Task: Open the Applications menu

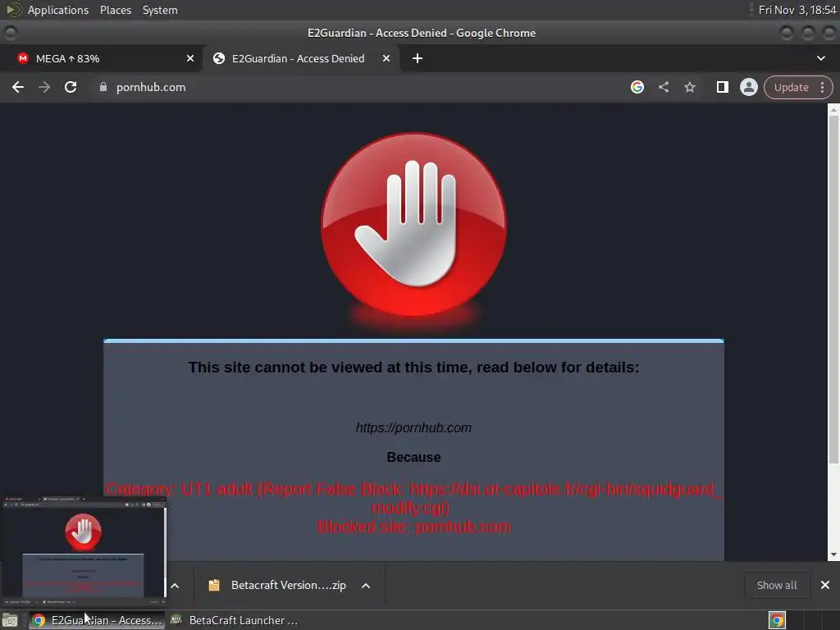Action: (x=58, y=10)
